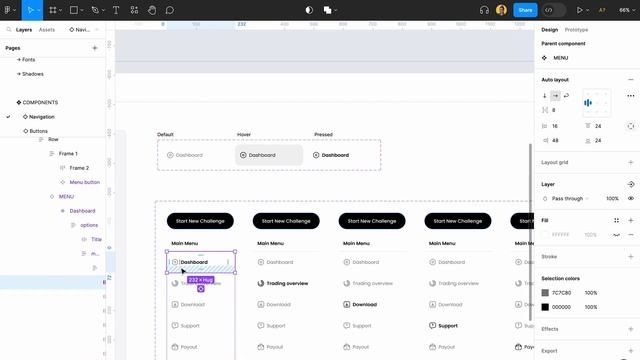This screenshot has width=640, height=360.
Task: Select the Menu button layer
Action: [x=84, y=182]
